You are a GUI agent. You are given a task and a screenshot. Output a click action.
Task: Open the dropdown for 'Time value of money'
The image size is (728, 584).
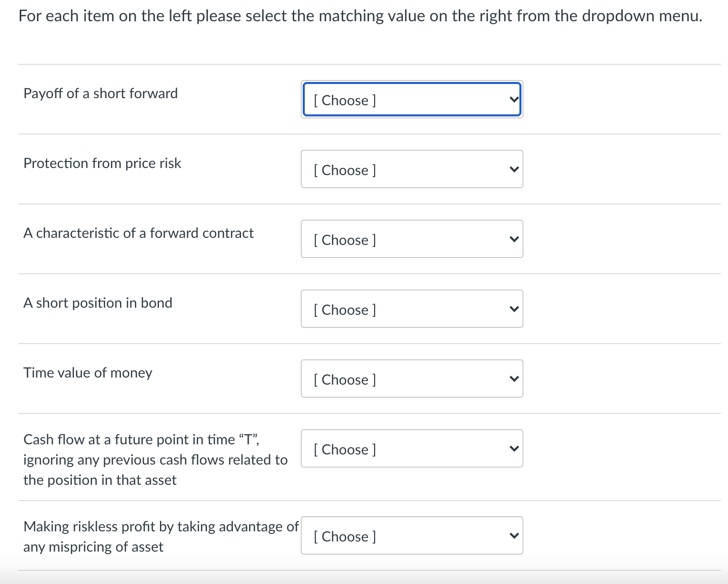click(x=411, y=379)
